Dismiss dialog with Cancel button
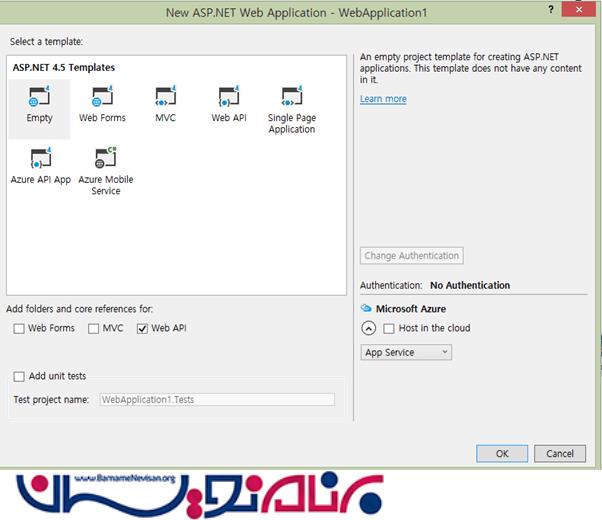The height and width of the screenshot is (520, 602). [560, 454]
